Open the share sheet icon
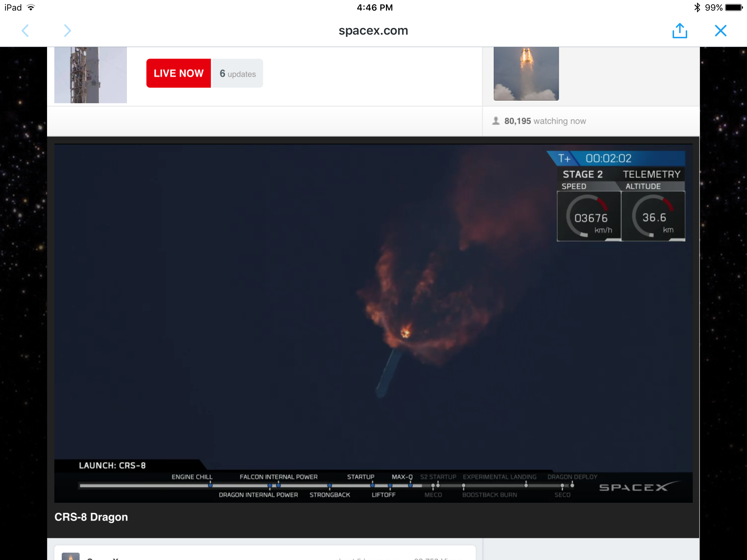 click(680, 31)
